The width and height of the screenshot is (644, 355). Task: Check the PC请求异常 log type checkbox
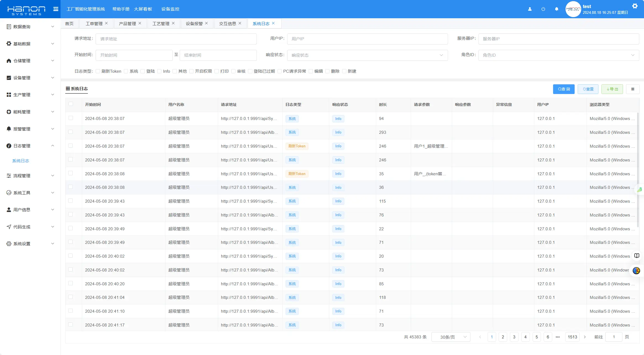279,71
